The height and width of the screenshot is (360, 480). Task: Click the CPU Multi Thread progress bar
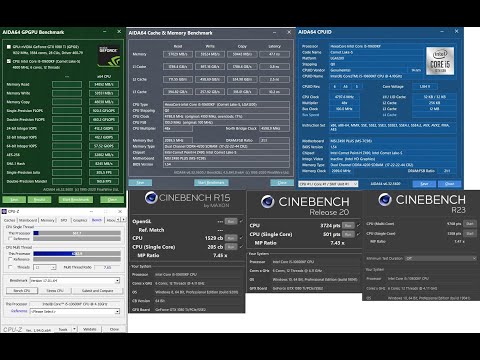77,254
